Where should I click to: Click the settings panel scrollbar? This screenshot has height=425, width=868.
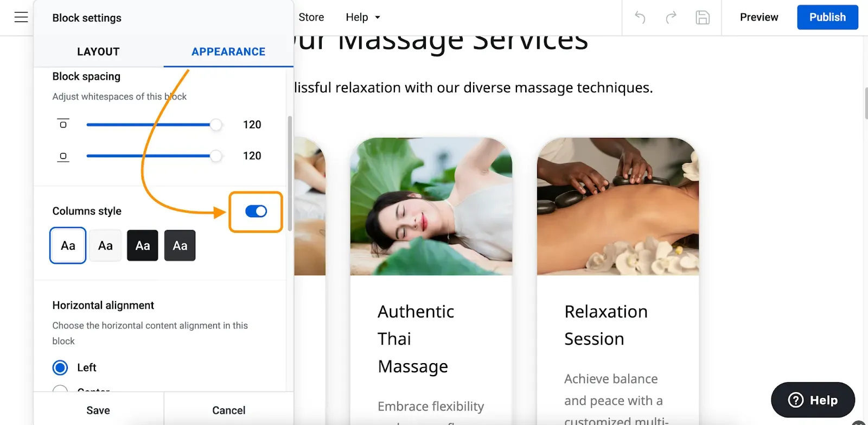290,174
